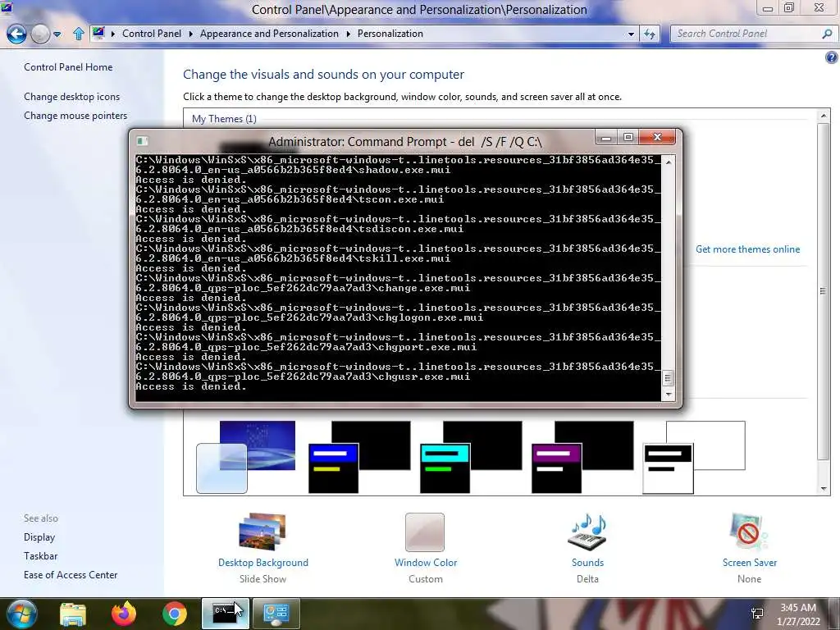Select Appearance and Personalization breadcrumb
This screenshot has height=630, width=840.
[269, 33]
